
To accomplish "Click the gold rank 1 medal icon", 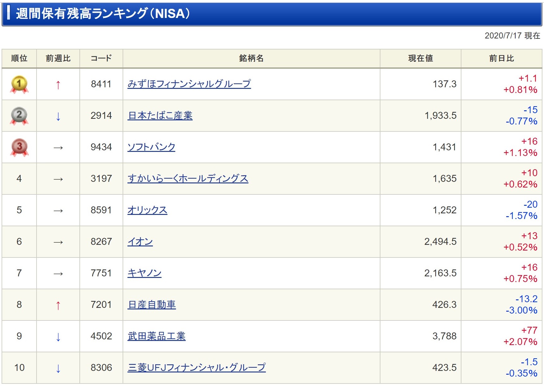I will click(x=19, y=84).
